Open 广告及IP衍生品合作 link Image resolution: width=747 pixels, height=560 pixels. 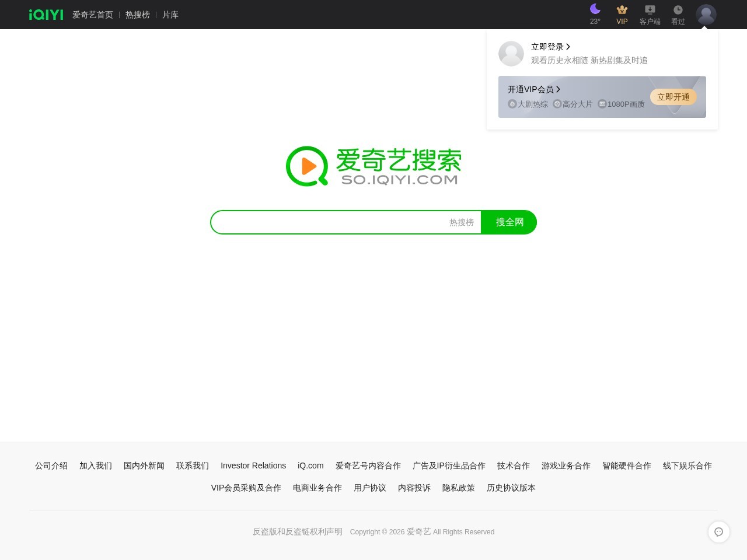[449, 466]
